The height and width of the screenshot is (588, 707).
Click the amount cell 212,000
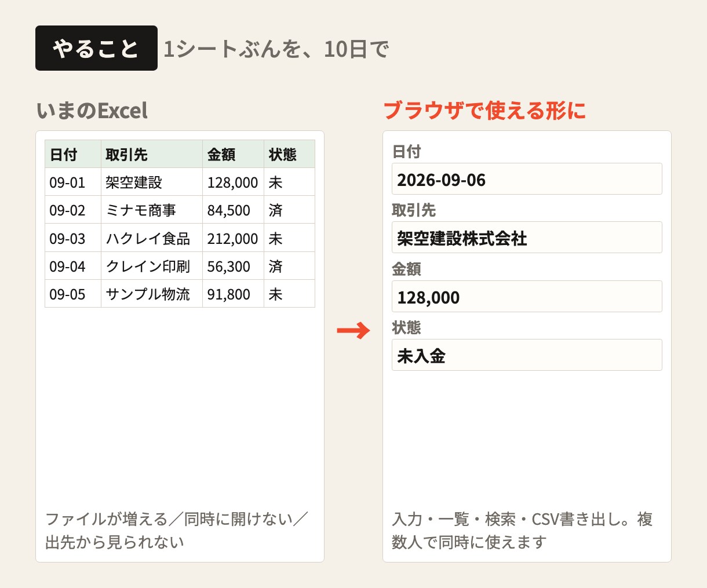click(234, 238)
